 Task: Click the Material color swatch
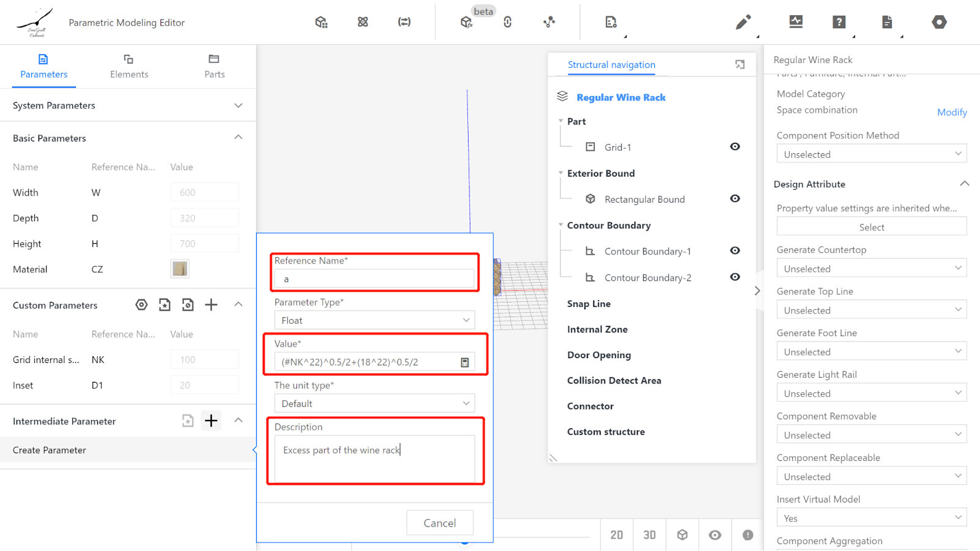180,269
